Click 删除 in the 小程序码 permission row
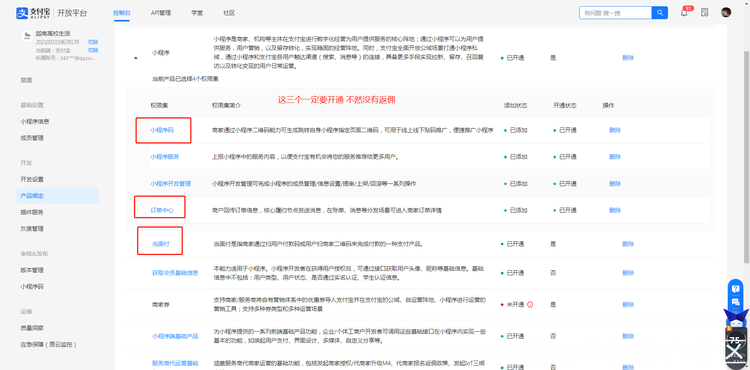Screen dimensions: 750x370 coord(615,130)
